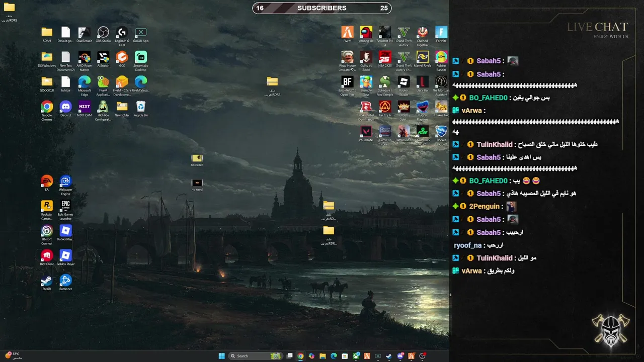Select the Stumble Guys desktop icon
The width and height of the screenshot is (644, 362).
(366, 86)
